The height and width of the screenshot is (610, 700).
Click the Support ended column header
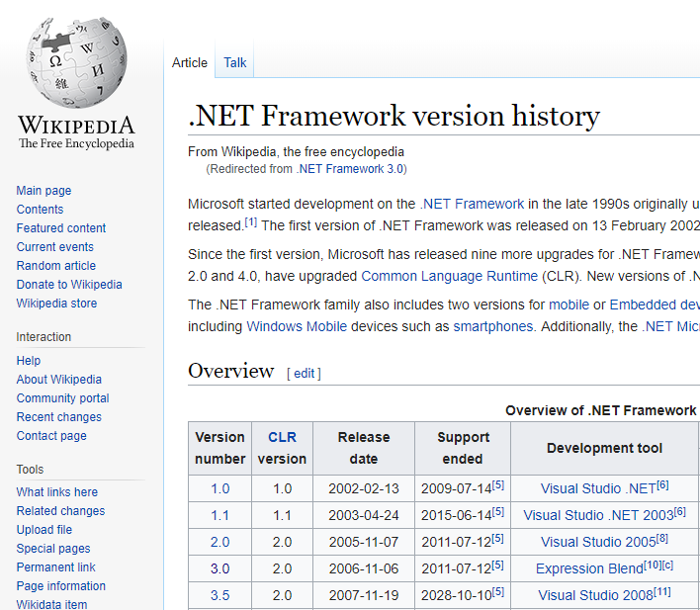(x=463, y=448)
